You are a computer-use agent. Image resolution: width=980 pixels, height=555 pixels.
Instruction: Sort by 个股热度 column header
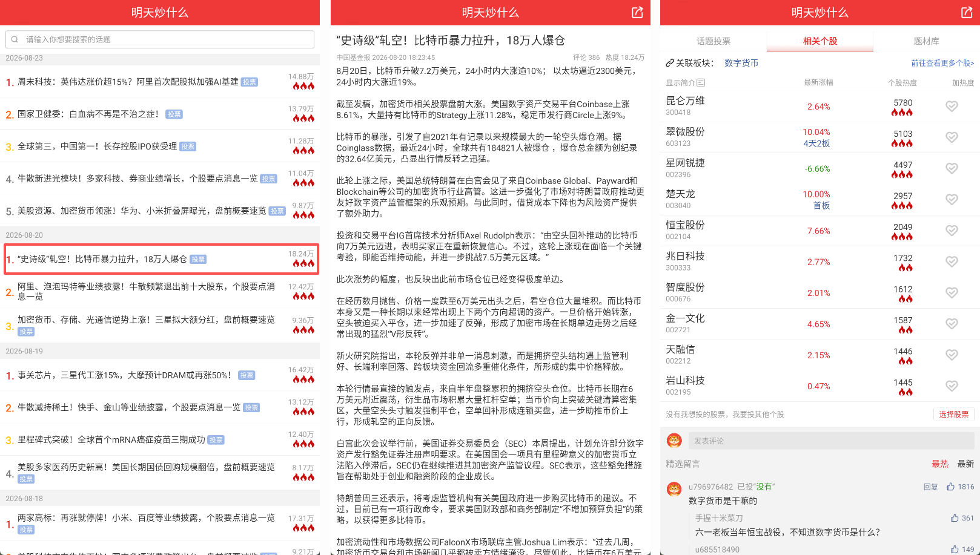pos(902,82)
